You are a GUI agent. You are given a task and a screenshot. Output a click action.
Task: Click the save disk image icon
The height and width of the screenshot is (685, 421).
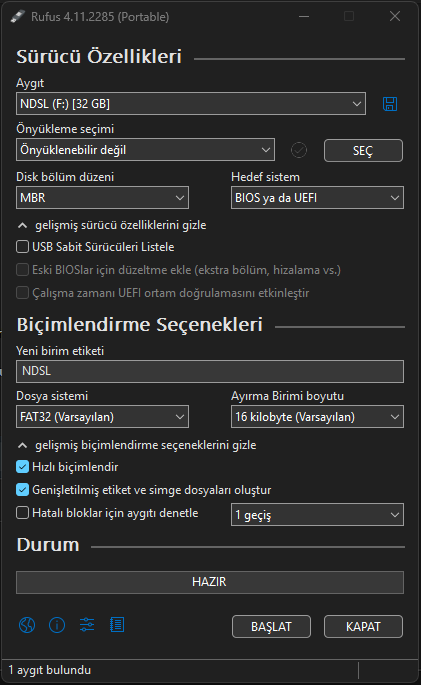click(390, 104)
